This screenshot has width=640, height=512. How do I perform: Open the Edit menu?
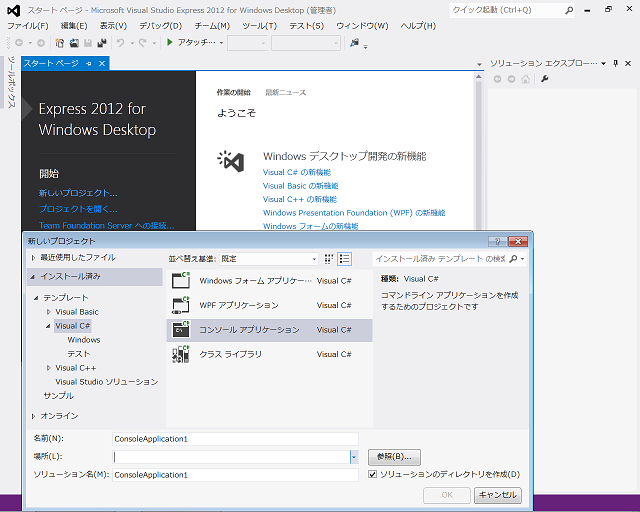[74, 26]
